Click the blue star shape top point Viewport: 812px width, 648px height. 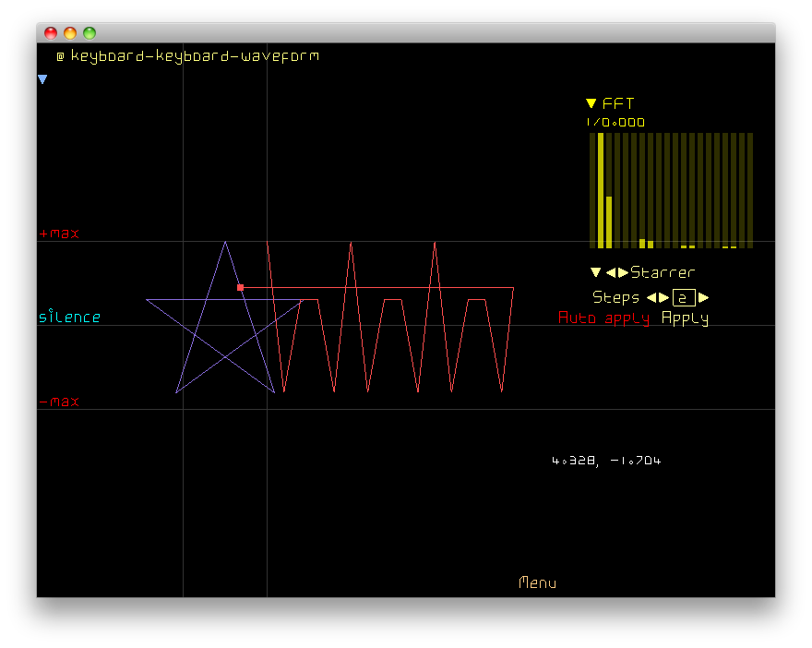click(225, 243)
